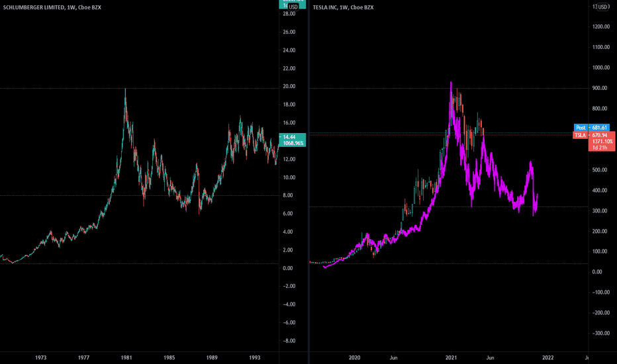The image size is (617, 364).
Task: Click the 1989 date on time axis
Action: (x=212, y=357)
